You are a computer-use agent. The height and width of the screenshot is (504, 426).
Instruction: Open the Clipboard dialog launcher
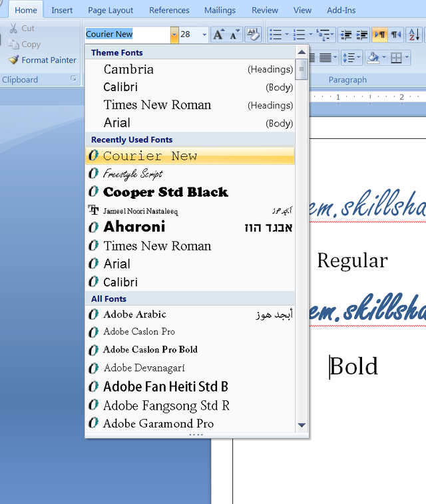click(x=74, y=78)
